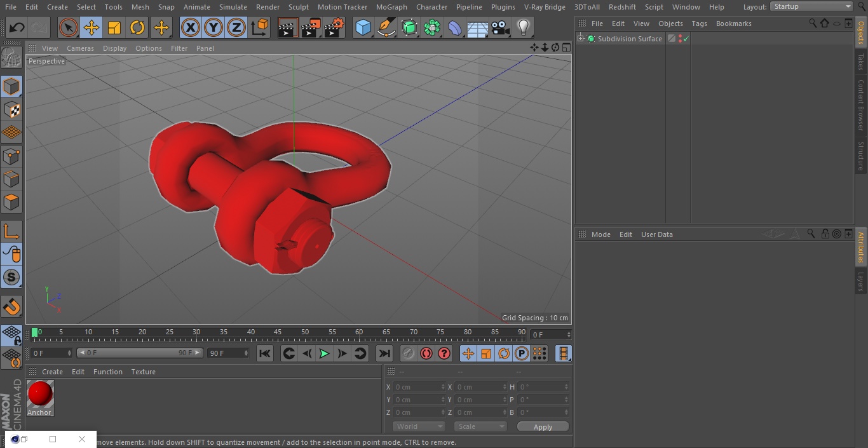
Task: Open the MoGraph menu
Action: click(x=391, y=7)
